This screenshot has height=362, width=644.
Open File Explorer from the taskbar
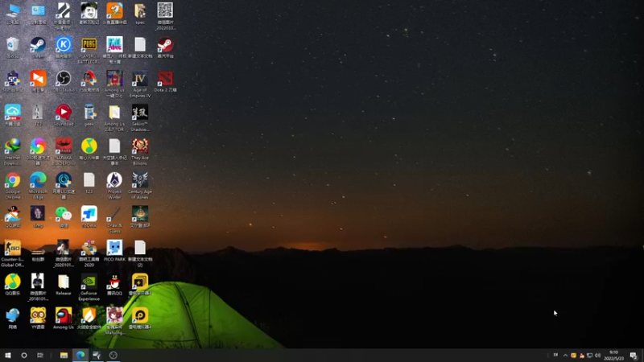click(64, 356)
